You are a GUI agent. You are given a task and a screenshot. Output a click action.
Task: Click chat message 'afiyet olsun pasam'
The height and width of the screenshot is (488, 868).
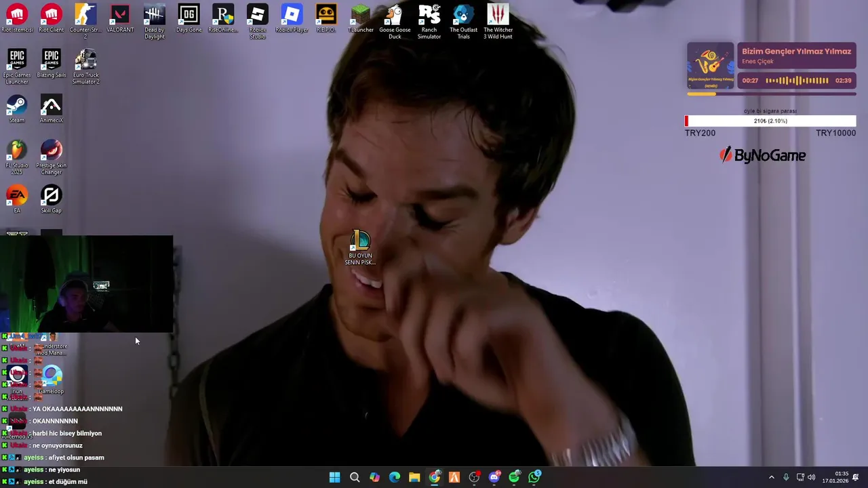pos(76,457)
